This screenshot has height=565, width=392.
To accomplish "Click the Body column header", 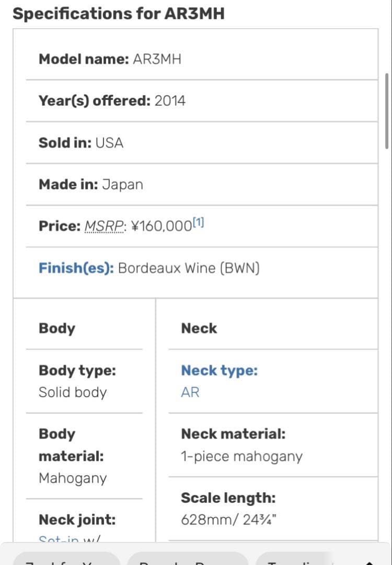I will click(x=57, y=329).
